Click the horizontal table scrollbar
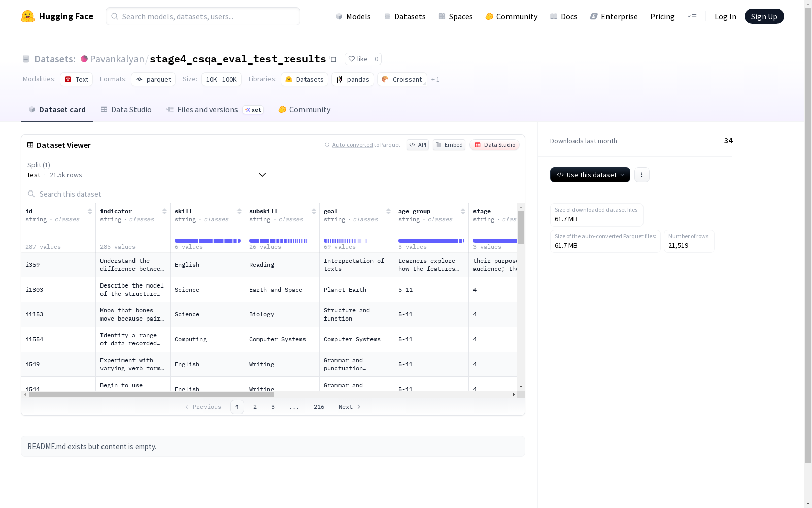Screen dimensions: 812x508 tap(151, 394)
